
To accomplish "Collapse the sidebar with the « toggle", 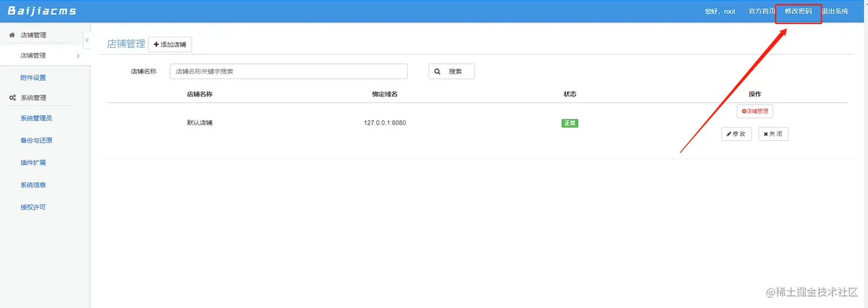I will [87, 40].
